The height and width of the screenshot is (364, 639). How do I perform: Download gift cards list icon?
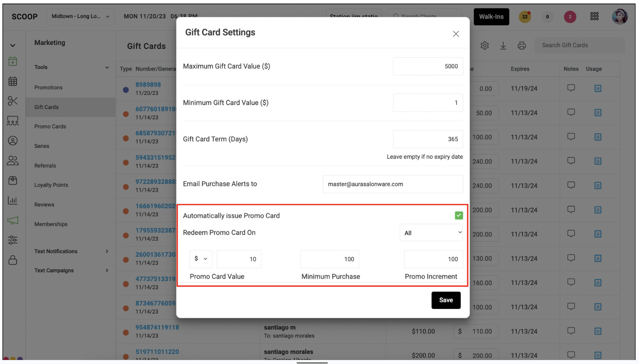pos(503,46)
